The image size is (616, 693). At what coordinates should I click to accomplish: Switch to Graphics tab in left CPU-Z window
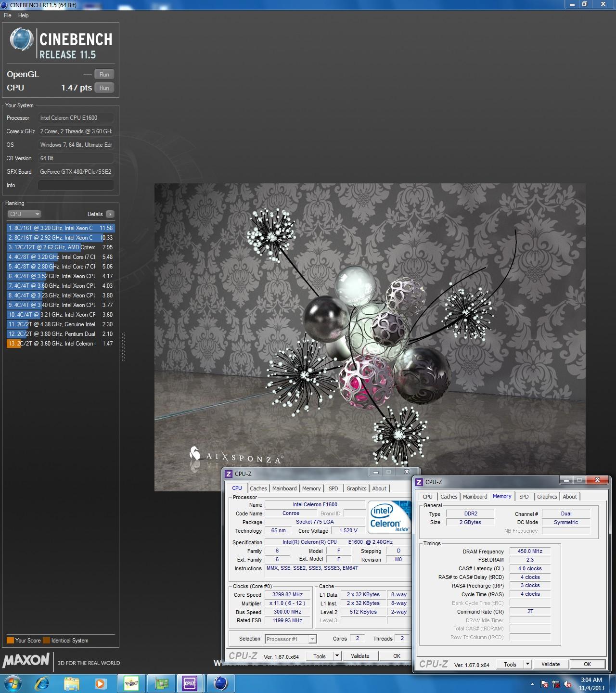(357, 488)
